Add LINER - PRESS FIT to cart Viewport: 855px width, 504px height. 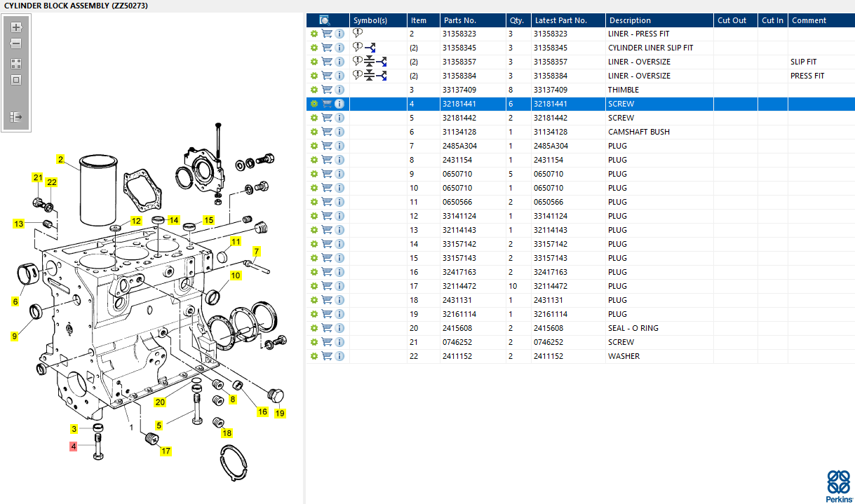pos(327,34)
